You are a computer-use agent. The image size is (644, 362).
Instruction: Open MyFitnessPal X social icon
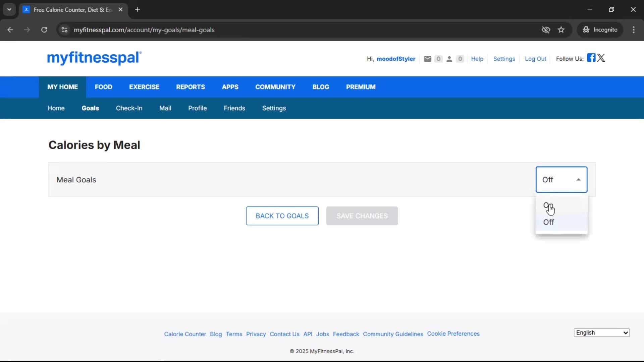tap(601, 58)
